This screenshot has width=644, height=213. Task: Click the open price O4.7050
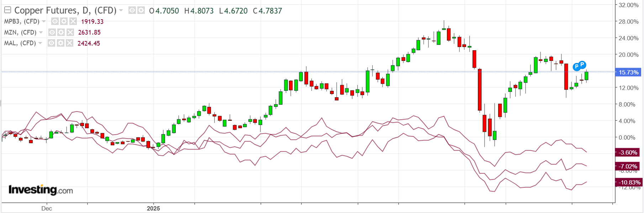coord(164,11)
